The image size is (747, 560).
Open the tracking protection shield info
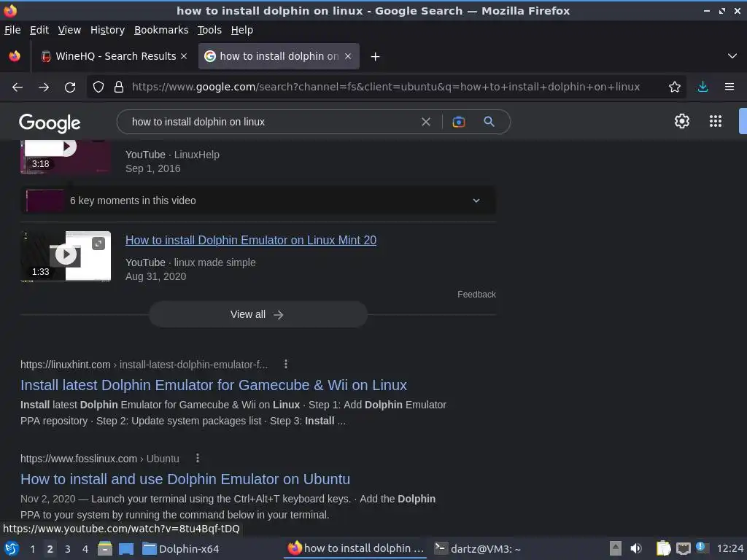(98, 87)
